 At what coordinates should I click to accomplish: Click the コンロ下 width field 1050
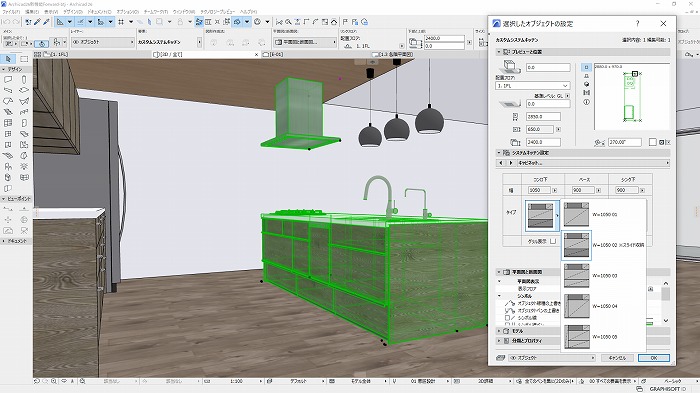(x=539, y=190)
